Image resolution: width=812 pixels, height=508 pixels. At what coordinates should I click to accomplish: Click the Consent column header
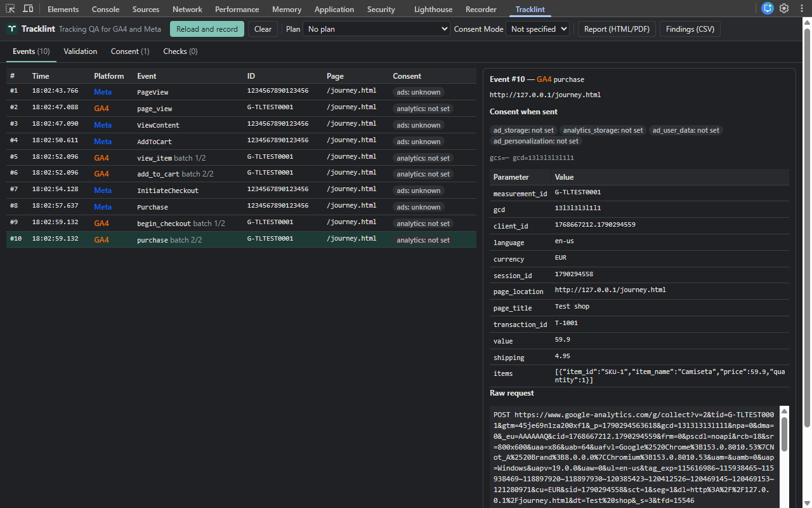pos(407,76)
